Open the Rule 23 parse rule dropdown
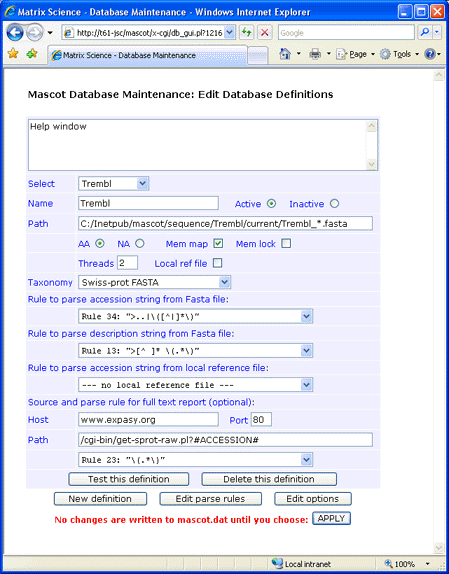The image size is (449, 574). pos(195,459)
